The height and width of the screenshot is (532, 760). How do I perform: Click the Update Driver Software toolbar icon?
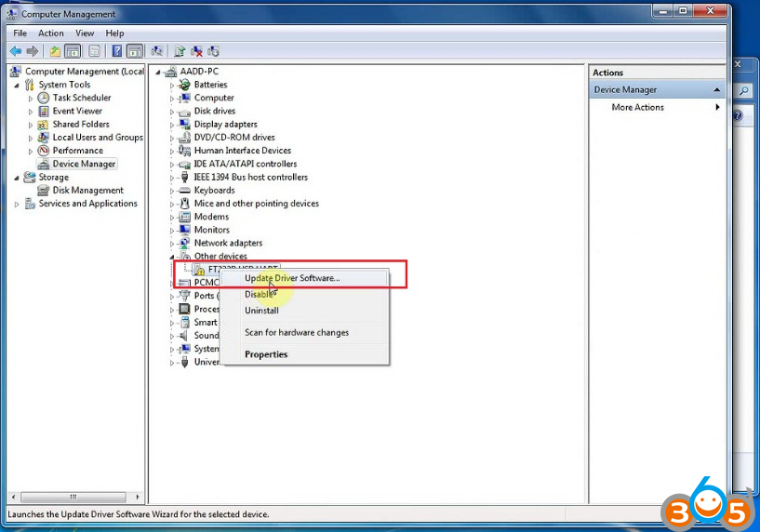coord(180,51)
